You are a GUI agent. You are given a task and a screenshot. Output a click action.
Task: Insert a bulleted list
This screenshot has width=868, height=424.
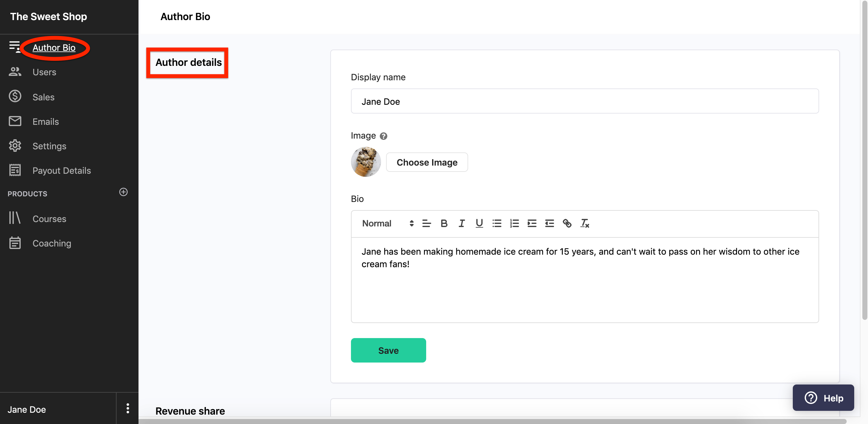(497, 223)
